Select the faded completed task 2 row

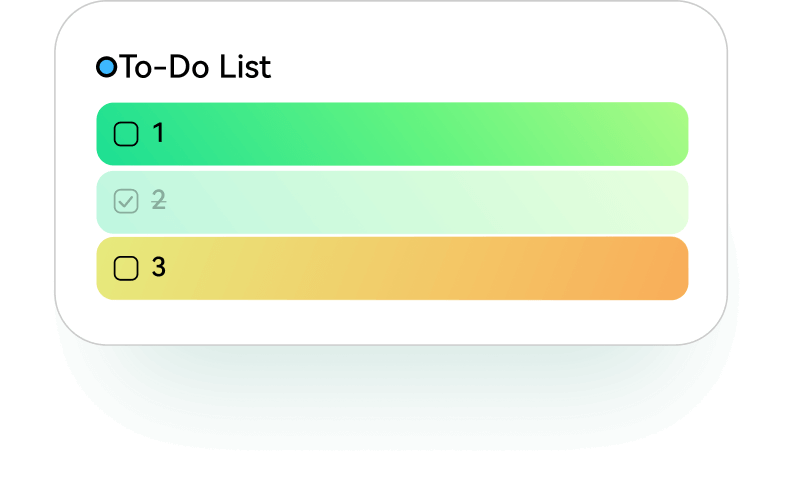coord(400,201)
